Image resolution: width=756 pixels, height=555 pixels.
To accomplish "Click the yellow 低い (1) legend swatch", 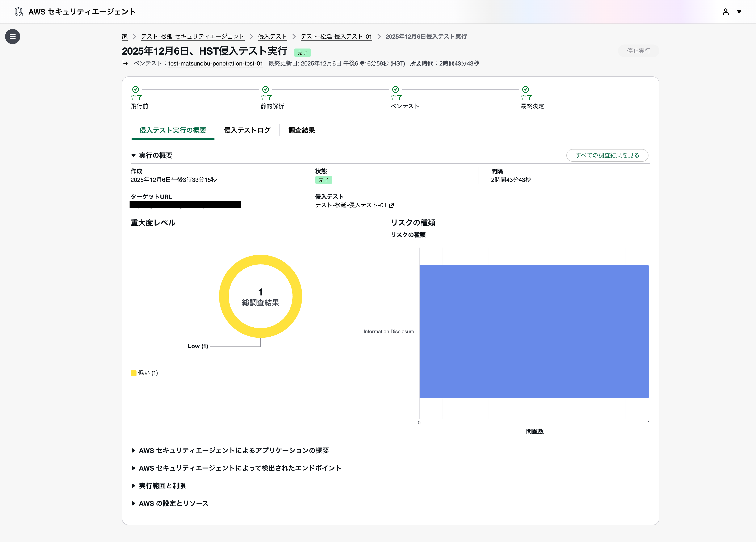I will (x=133, y=373).
